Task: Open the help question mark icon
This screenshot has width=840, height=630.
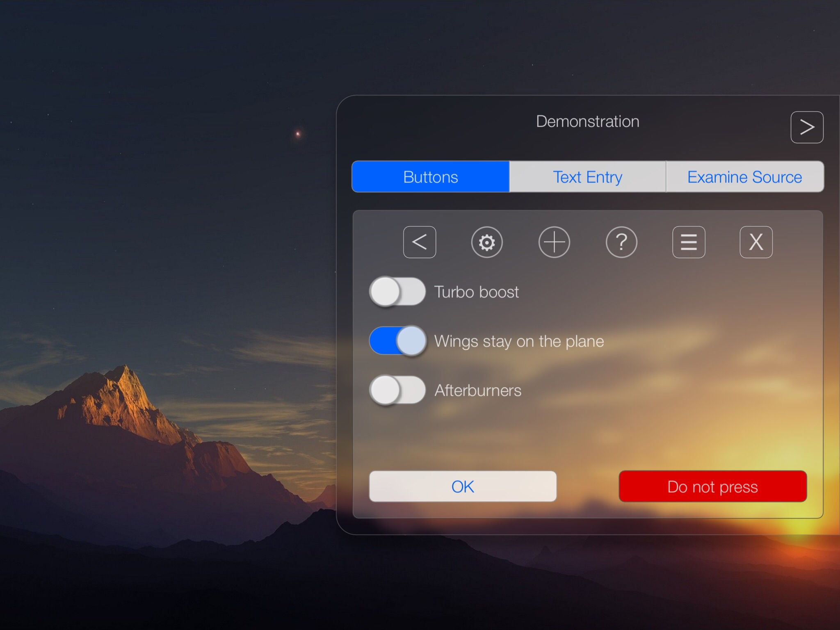Action: click(621, 242)
